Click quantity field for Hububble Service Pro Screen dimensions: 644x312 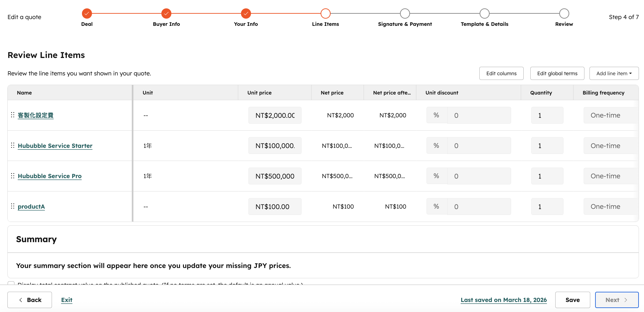[x=547, y=176]
